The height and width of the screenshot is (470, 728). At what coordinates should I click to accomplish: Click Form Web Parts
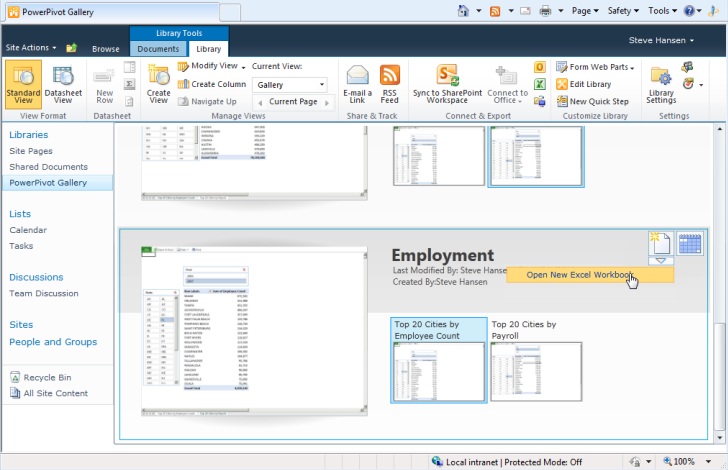coord(595,67)
